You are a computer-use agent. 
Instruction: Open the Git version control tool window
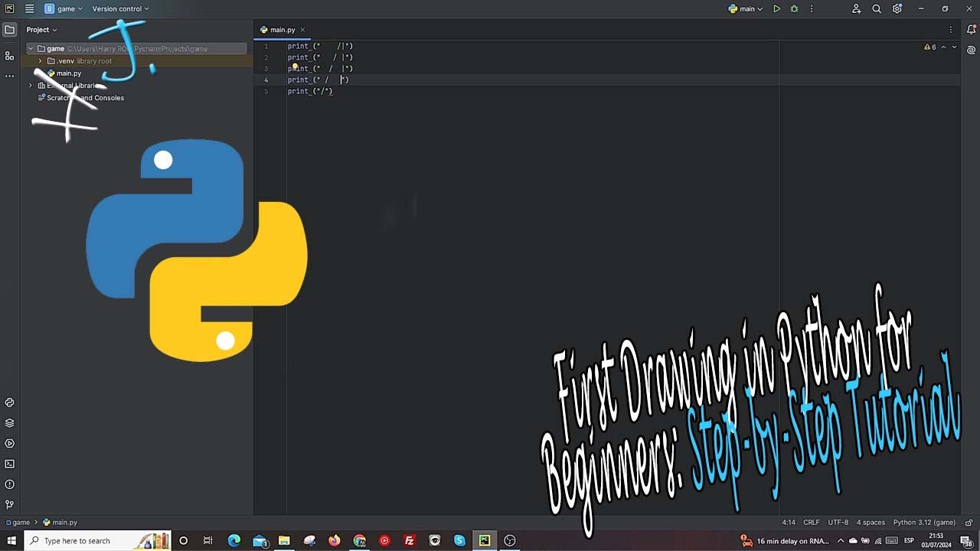pos(9,504)
